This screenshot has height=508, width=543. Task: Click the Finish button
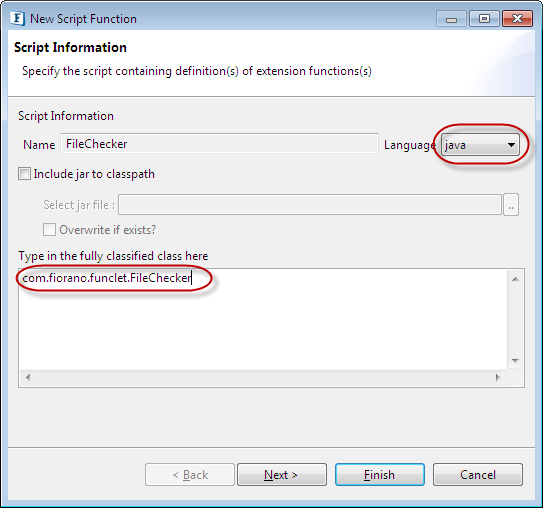[x=380, y=474]
